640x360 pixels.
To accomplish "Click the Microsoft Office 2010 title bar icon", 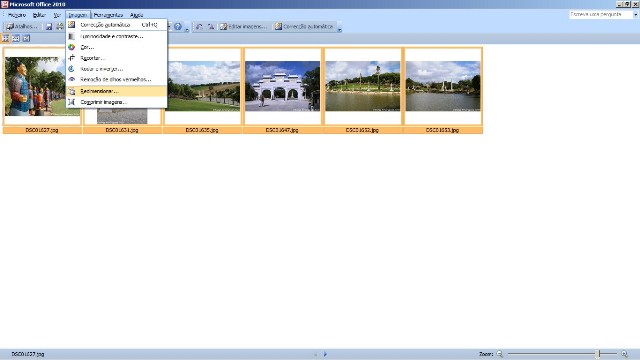I will 4,4.
